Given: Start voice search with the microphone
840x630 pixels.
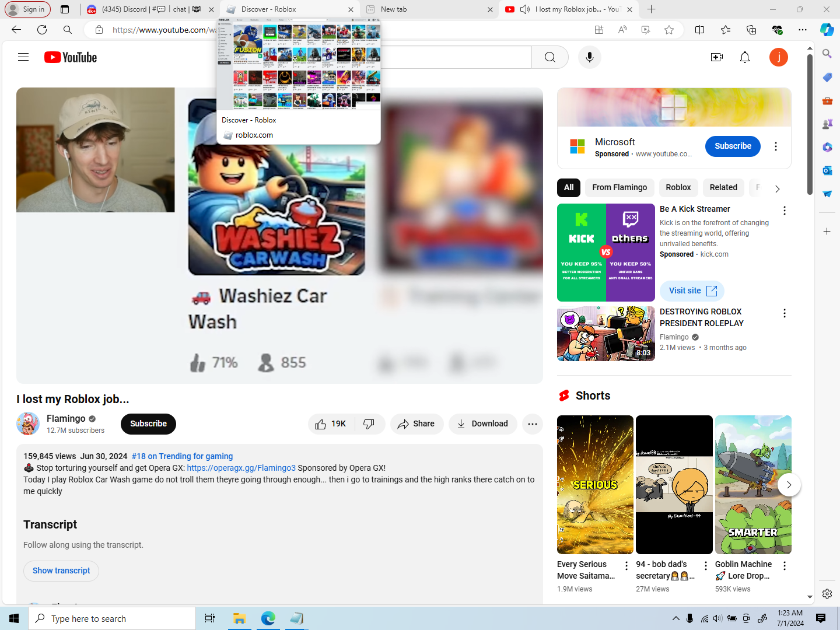Looking at the screenshot, I should tap(590, 57).
